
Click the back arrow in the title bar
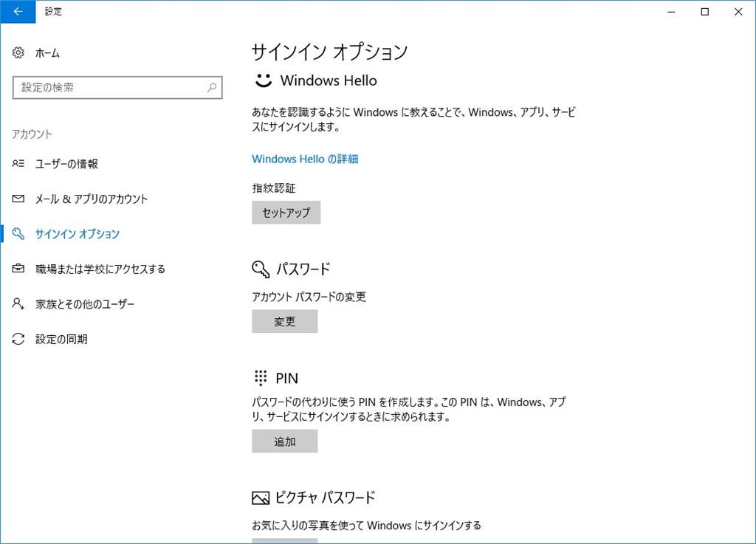point(18,12)
